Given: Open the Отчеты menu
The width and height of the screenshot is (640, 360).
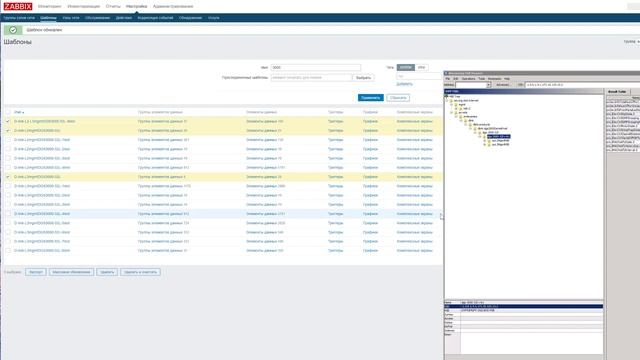Looking at the screenshot, I should [x=113, y=7].
